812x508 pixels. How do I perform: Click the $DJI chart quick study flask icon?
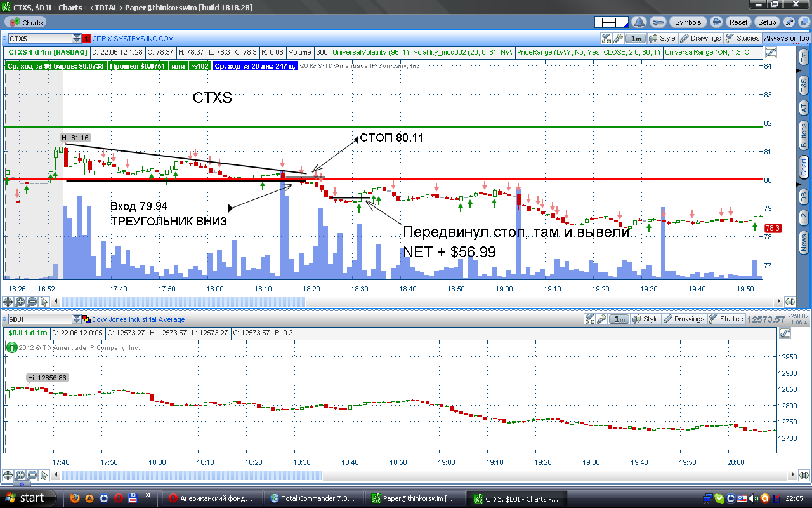(589, 319)
